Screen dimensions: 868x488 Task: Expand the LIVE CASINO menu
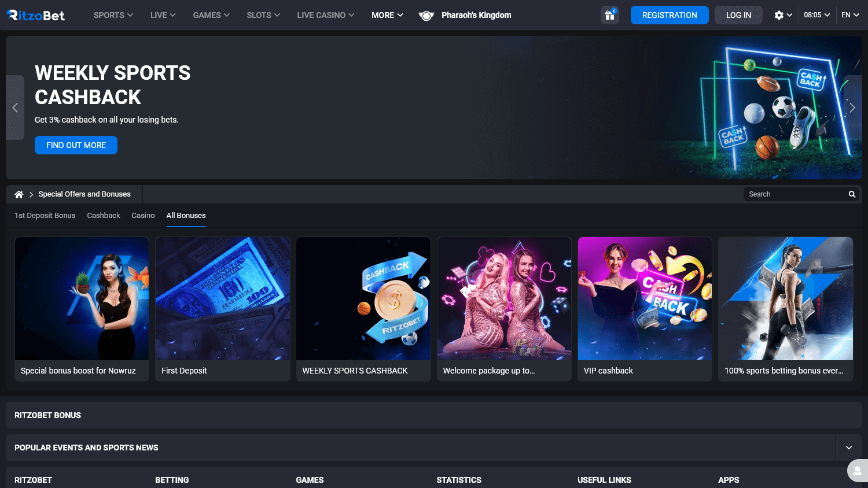[x=326, y=15]
